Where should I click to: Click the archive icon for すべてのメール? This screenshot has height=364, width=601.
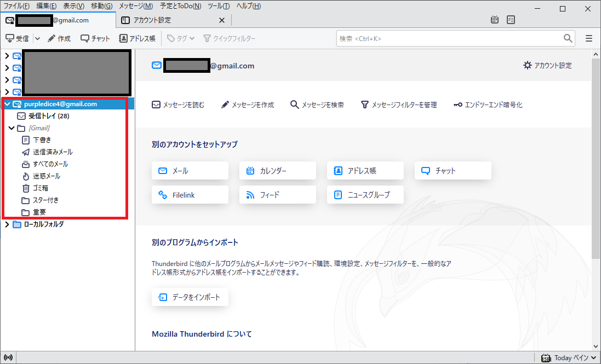pyautogui.click(x=25, y=164)
